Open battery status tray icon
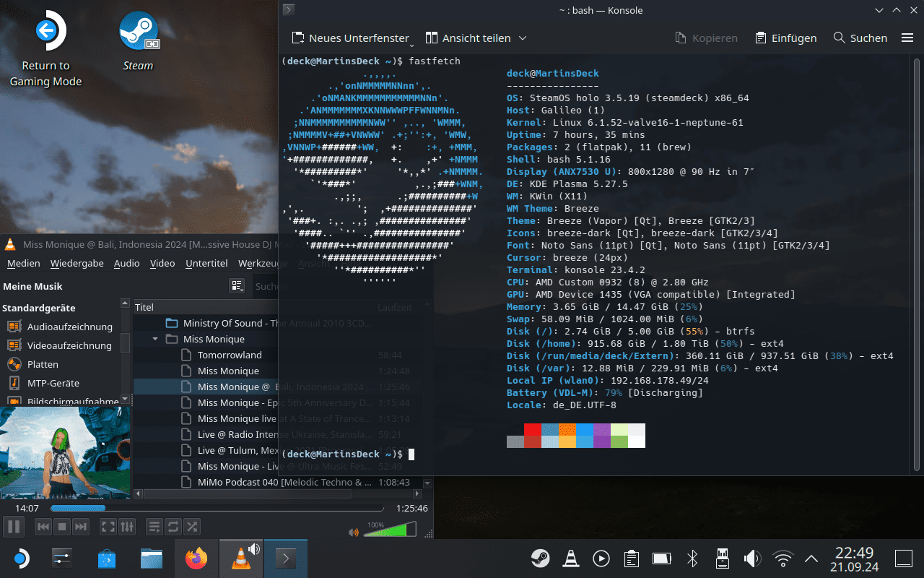 [x=662, y=558]
